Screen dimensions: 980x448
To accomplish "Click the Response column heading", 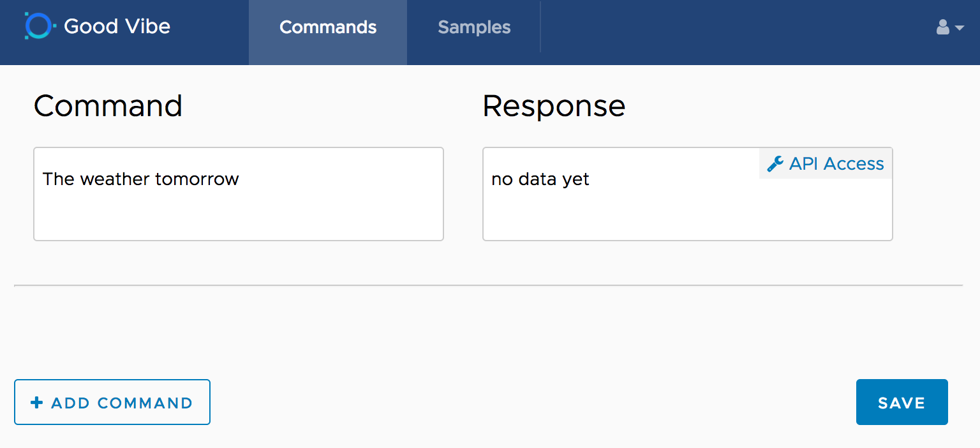I will [x=554, y=106].
